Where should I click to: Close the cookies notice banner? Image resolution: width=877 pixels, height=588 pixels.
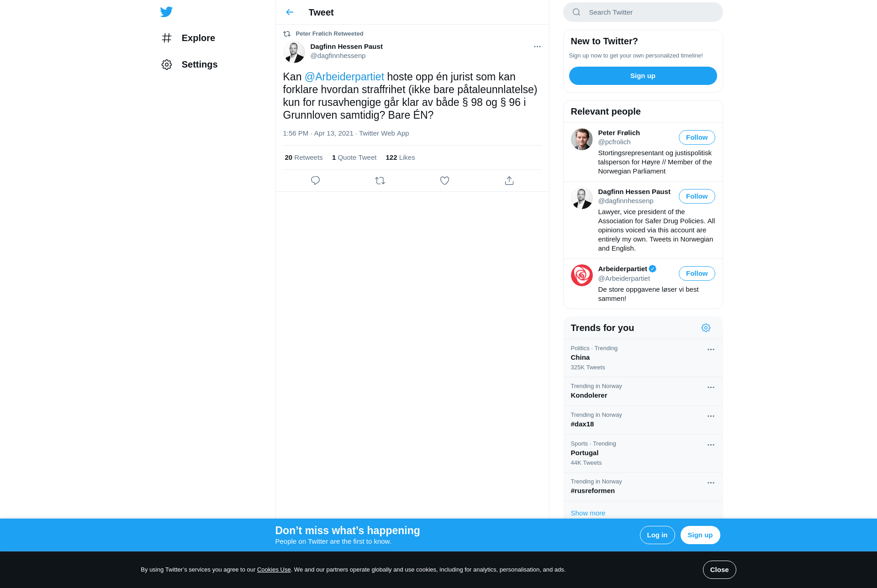click(719, 570)
